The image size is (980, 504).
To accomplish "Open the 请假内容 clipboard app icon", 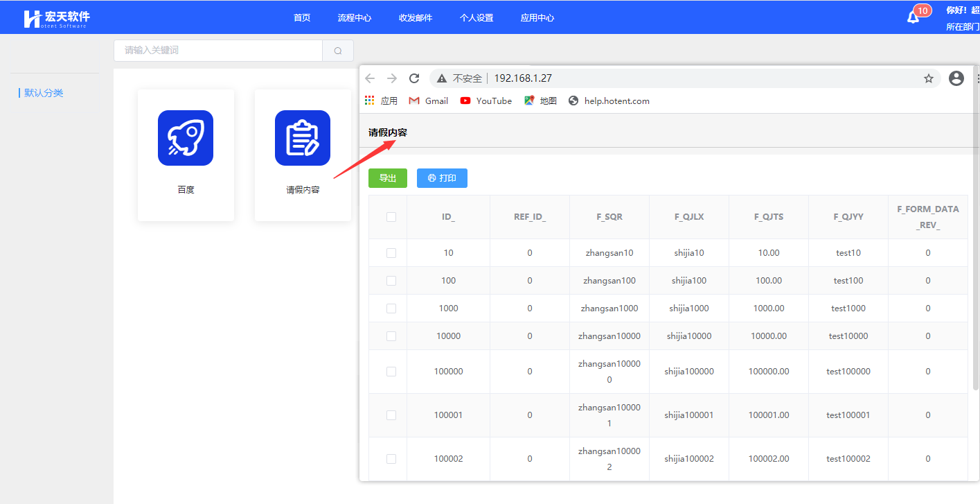I will 303,138.
